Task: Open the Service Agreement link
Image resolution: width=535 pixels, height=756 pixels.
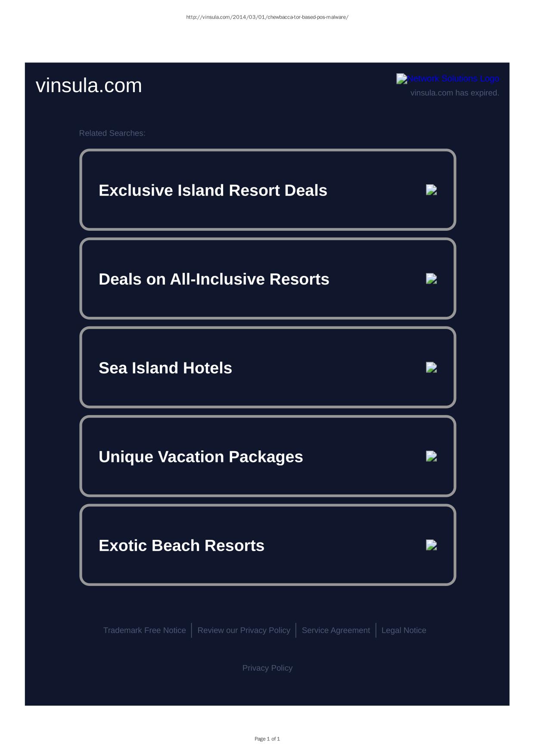Action: click(x=336, y=630)
